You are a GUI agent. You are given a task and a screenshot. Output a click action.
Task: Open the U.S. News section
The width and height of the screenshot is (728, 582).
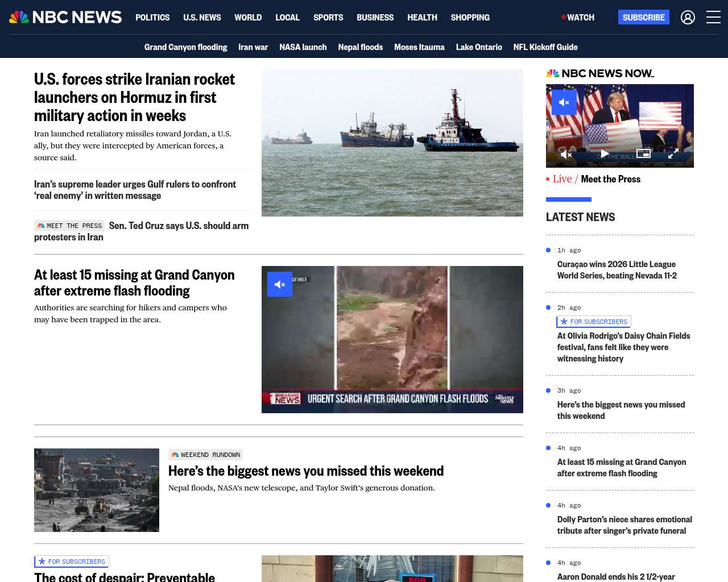pyautogui.click(x=202, y=18)
